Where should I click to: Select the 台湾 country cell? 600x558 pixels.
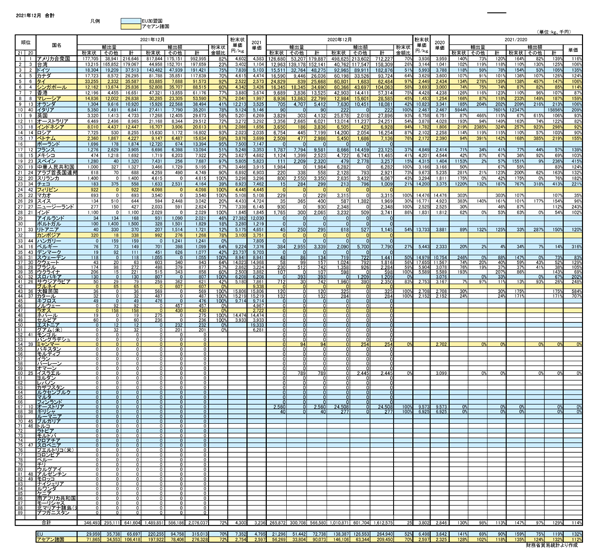click(x=57, y=64)
